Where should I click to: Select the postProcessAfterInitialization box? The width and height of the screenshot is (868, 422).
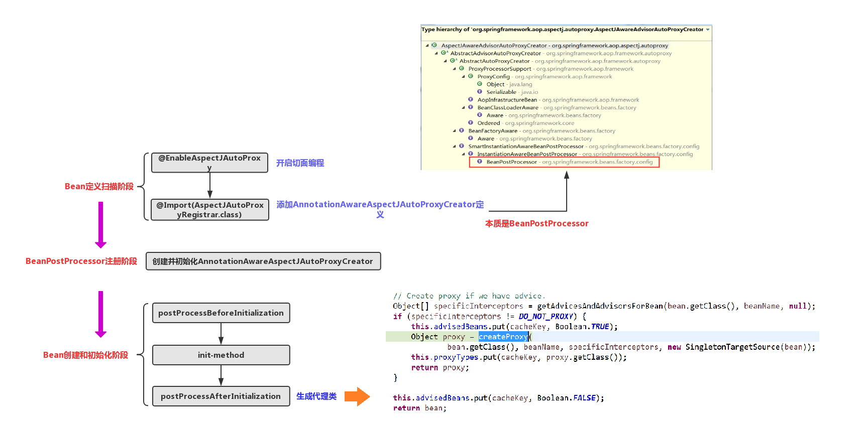click(221, 396)
